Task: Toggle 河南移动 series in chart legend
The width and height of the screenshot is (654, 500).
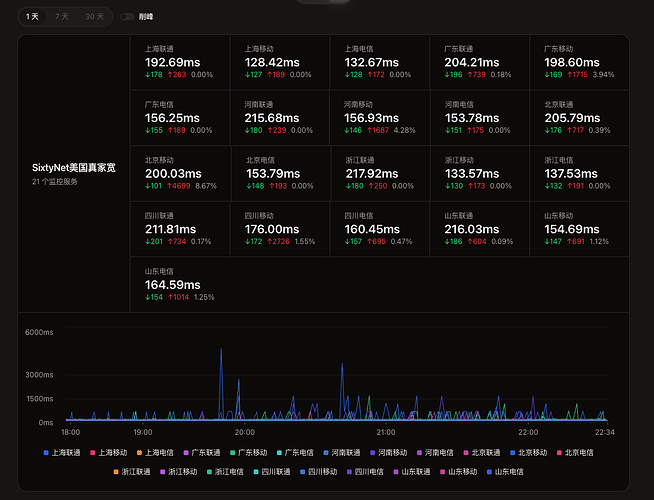Action: point(389,453)
